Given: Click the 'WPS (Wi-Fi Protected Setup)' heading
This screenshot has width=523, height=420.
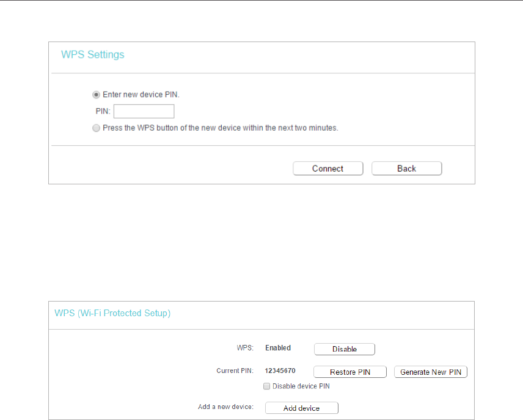Looking at the screenshot, I should pyautogui.click(x=112, y=313).
